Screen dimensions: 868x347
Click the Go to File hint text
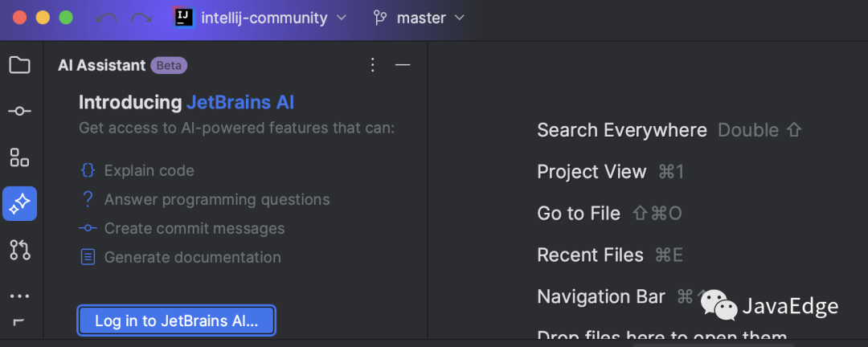click(x=579, y=213)
